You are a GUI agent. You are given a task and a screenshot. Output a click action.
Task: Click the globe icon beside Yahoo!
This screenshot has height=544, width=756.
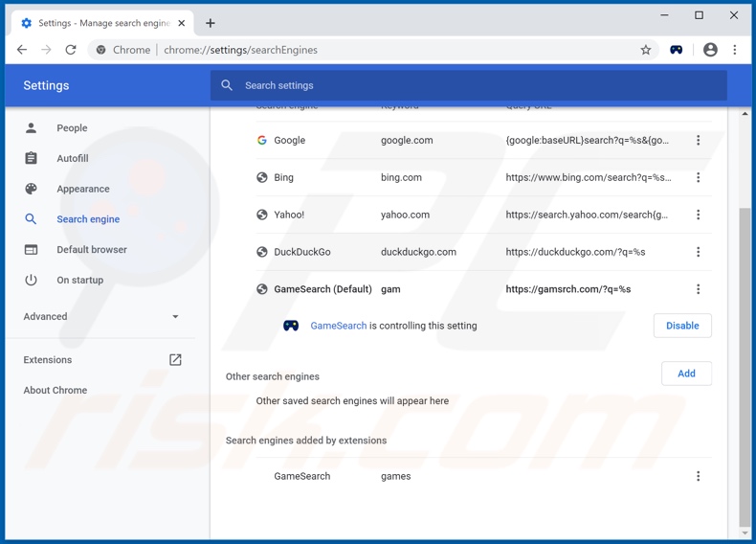[262, 215]
